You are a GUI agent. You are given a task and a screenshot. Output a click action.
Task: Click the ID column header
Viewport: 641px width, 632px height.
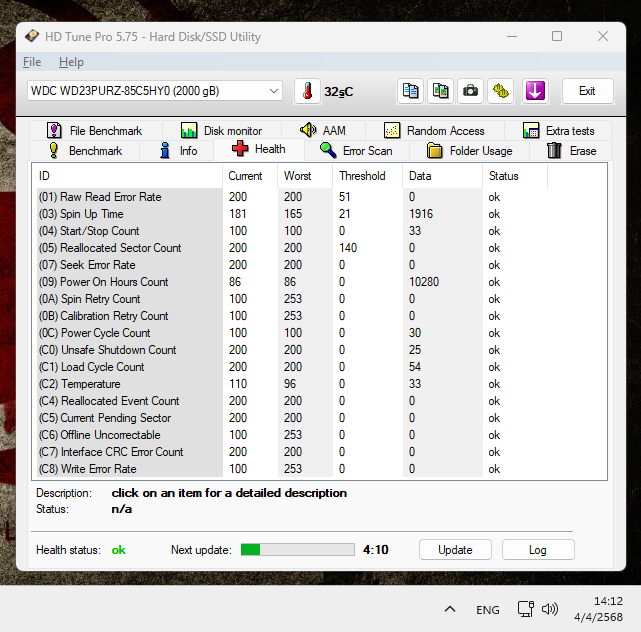(x=128, y=176)
